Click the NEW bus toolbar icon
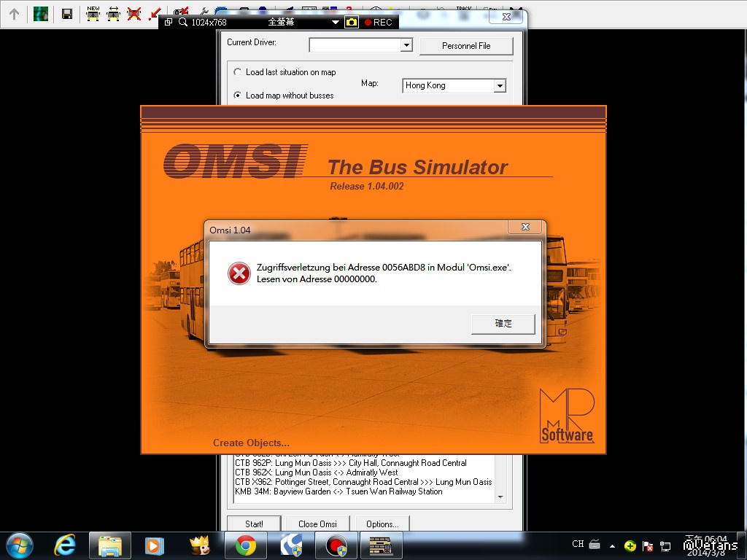 (93, 14)
